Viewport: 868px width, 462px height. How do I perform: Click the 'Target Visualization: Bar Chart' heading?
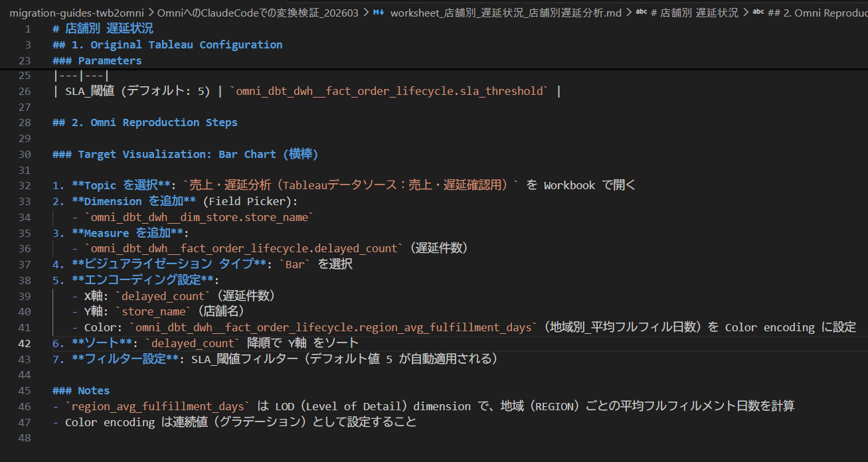point(186,154)
